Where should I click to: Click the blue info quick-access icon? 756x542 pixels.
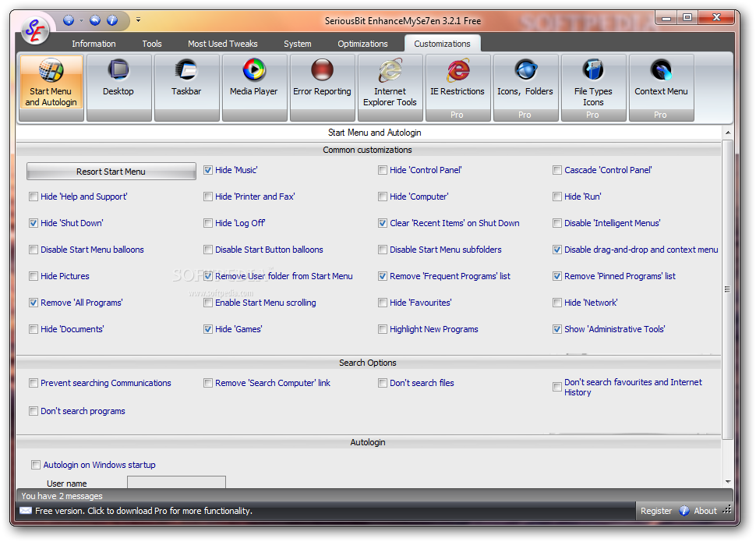112,20
